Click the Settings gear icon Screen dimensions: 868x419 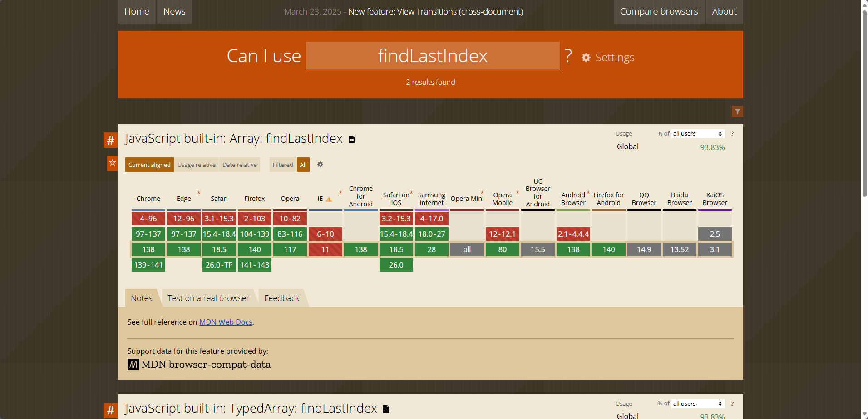[x=586, y=58]
